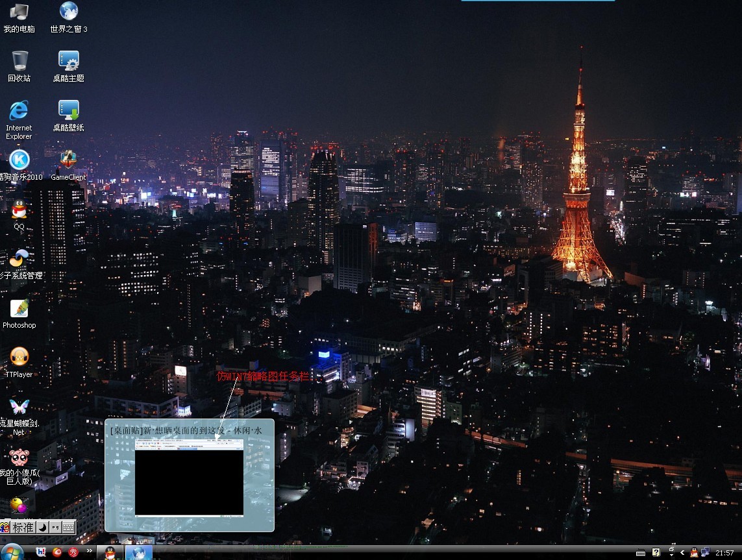
Task: Click the browser window thumbnail preview
Action: [x=190, y=477]
